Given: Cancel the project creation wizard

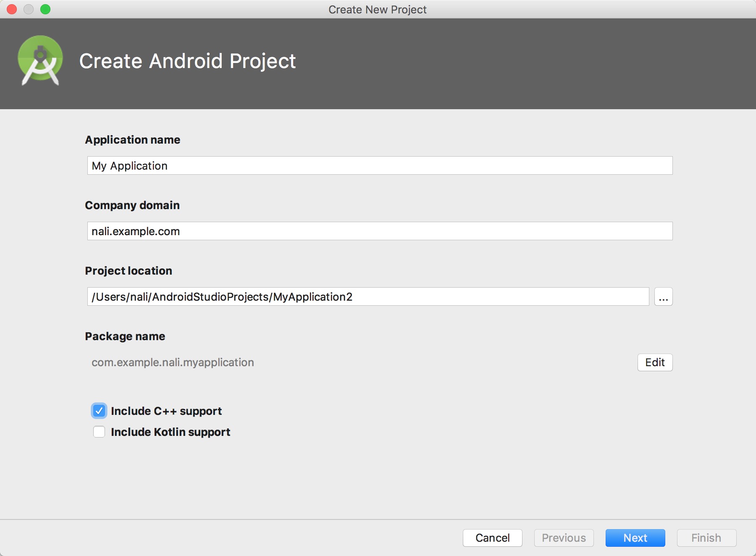Looking at the screenshot, I should coord(492,538).
